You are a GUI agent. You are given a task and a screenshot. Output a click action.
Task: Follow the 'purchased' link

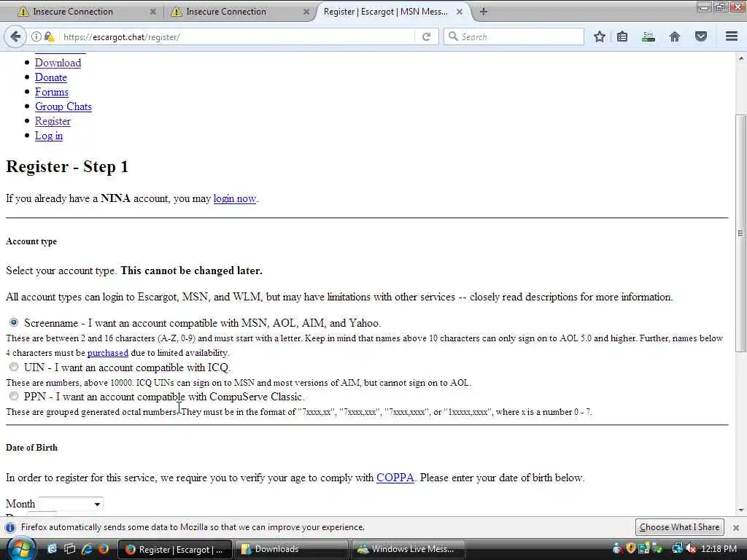[108, 353]
